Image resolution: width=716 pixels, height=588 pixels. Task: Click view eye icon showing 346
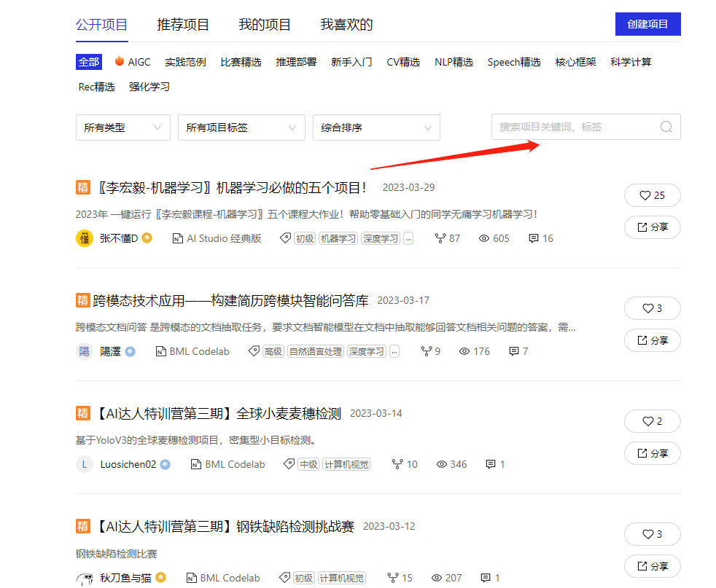coord(442,464)
